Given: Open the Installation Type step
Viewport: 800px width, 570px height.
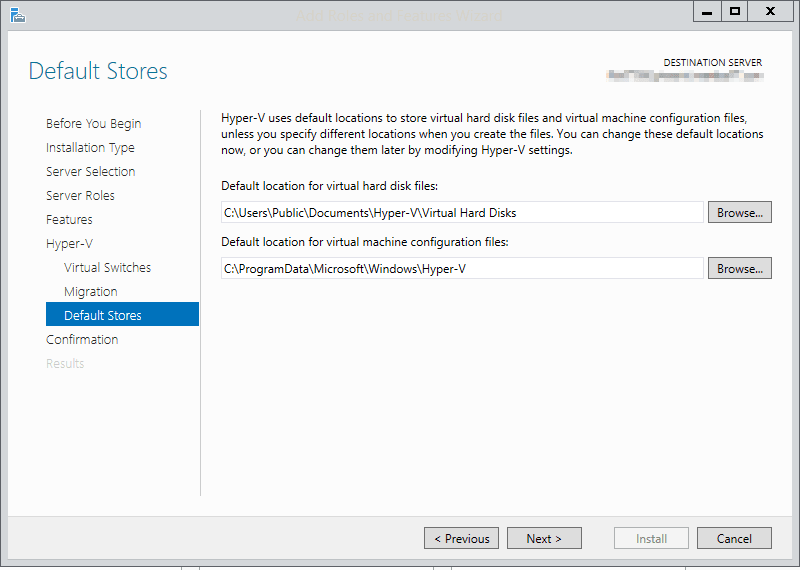Looking at the screenshot, I should 90,147.
